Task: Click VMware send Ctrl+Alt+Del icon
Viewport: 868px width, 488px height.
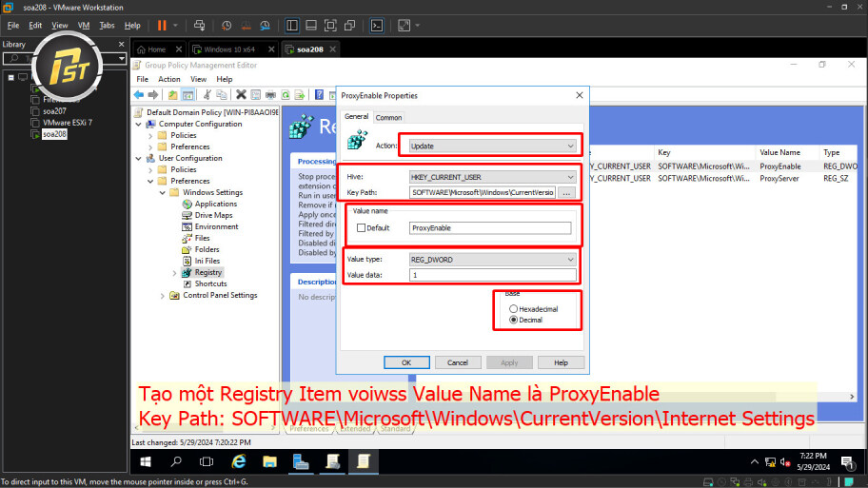Action: (x=199, y=26)
